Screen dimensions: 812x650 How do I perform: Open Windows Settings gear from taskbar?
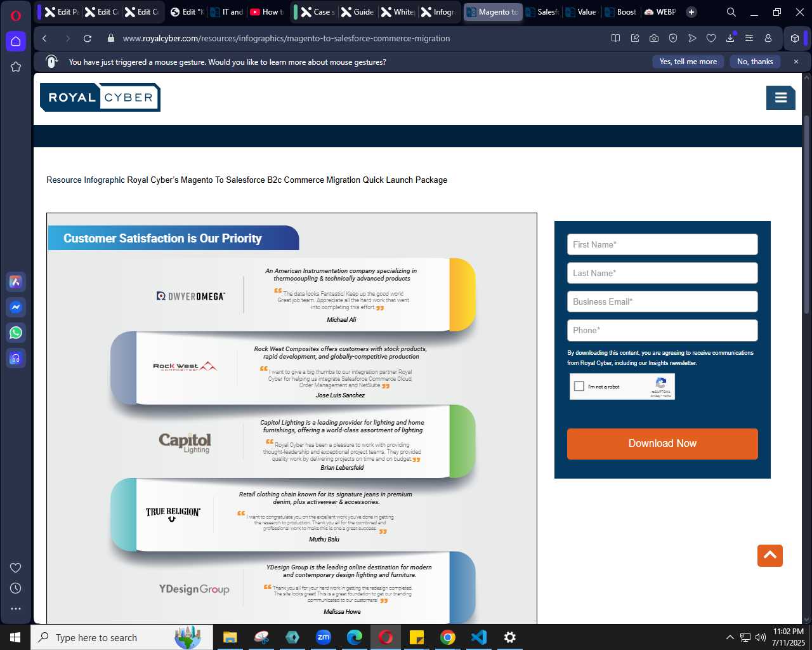click(509, 637)
